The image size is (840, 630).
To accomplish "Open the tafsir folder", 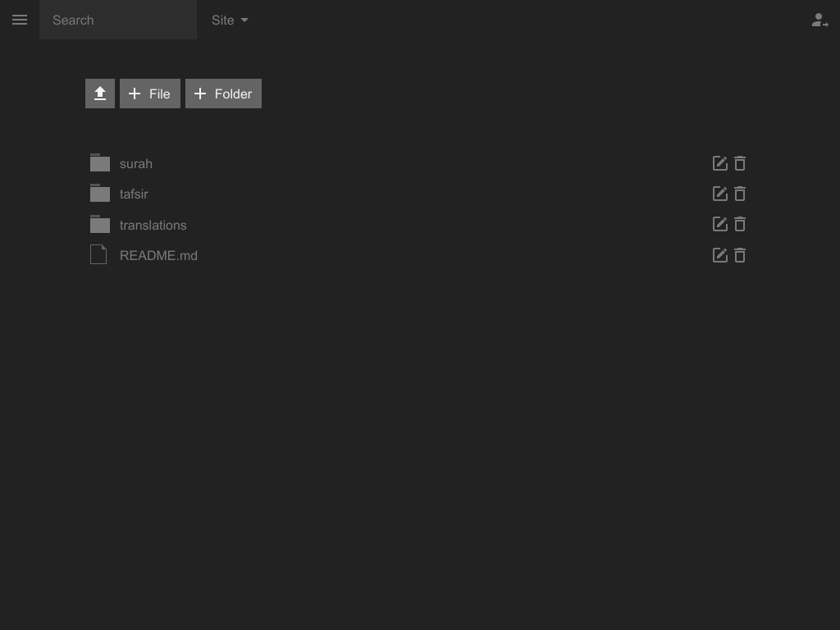I will click(134, 194).
